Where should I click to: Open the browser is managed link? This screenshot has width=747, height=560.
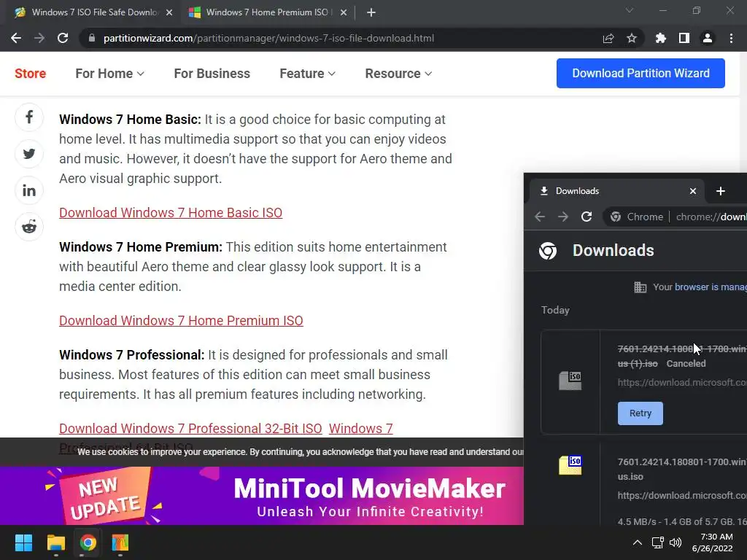(x=711, y=287)
